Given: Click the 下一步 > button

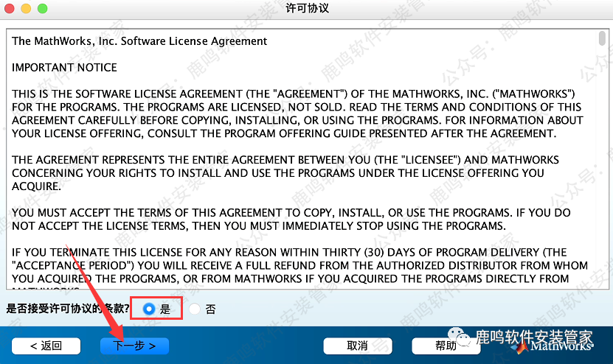Looking at the screenshot, I should (134, 346).
